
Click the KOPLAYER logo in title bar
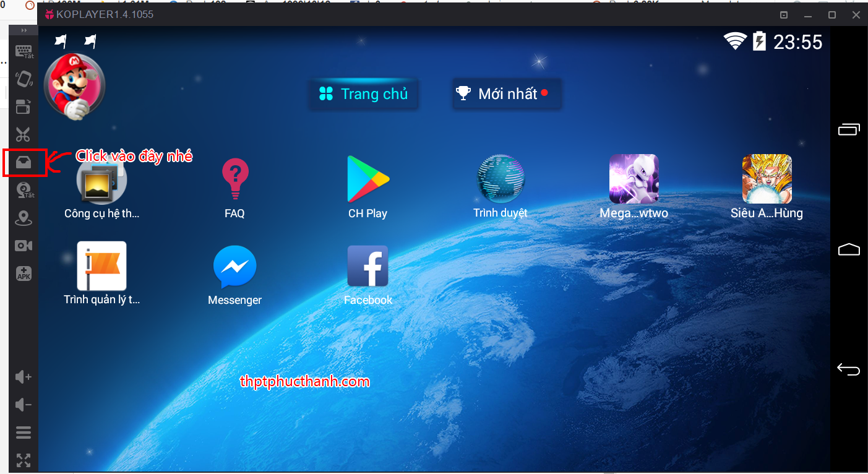pyautogui.click(x=49, y=14)
